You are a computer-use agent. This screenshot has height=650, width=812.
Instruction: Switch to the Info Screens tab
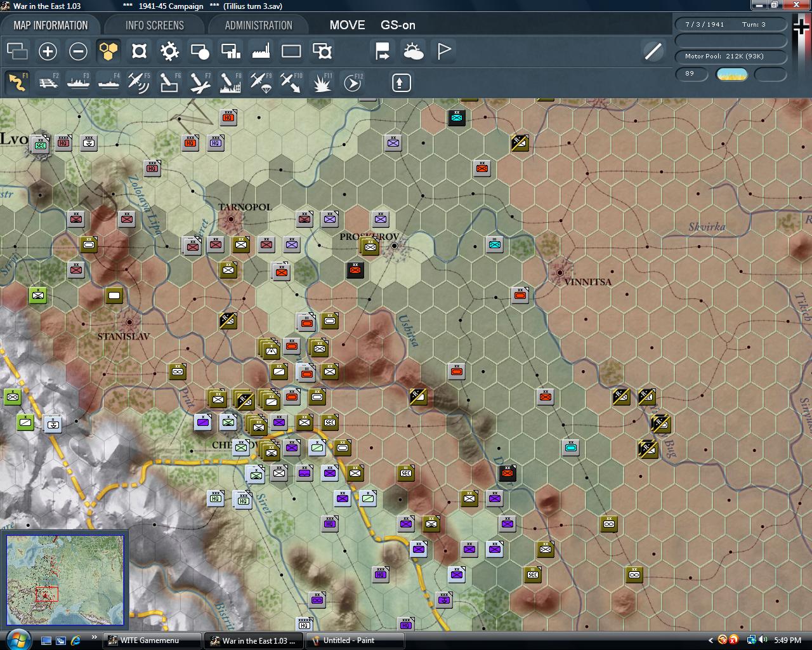(x=154, y=25)
